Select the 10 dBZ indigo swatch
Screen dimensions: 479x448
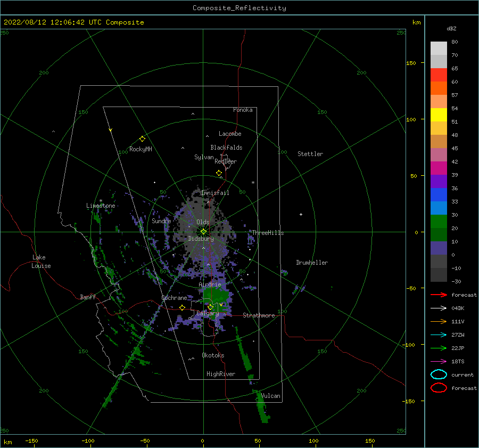click(439, 248)
